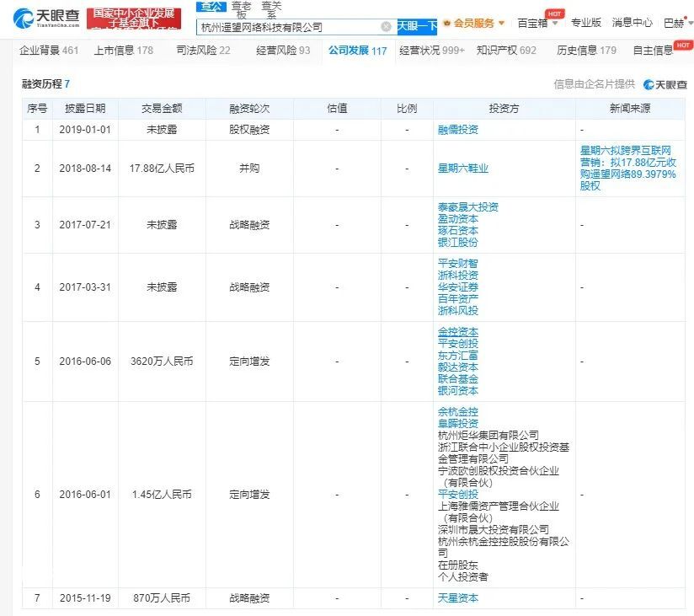Open the news link about 星期六拟跨界互联网营销

tap(627, 169)
